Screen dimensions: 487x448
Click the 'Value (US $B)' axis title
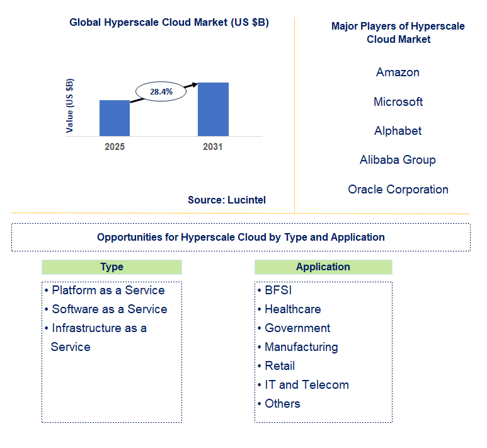pos(70,106)
